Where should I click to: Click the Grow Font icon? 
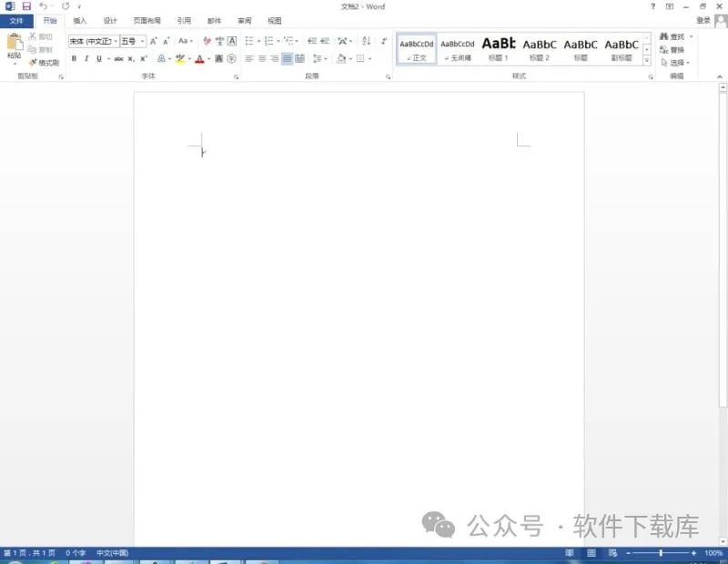(x=154, y=41)
